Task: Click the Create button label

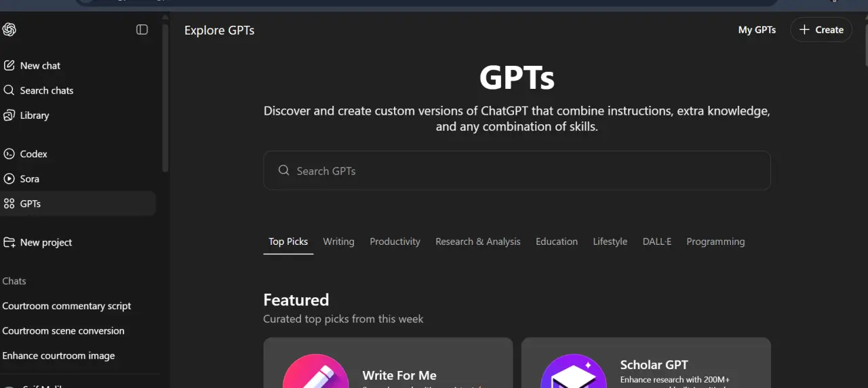Action: [829, 29]
